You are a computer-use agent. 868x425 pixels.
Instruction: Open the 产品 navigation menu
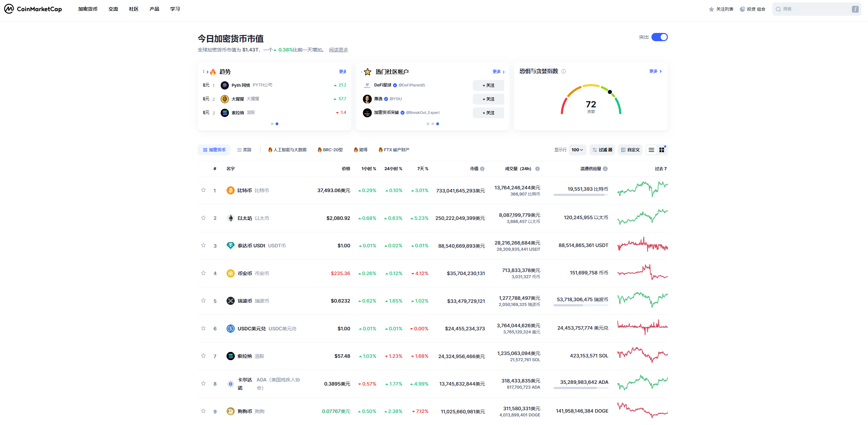[x=154, y=9]
